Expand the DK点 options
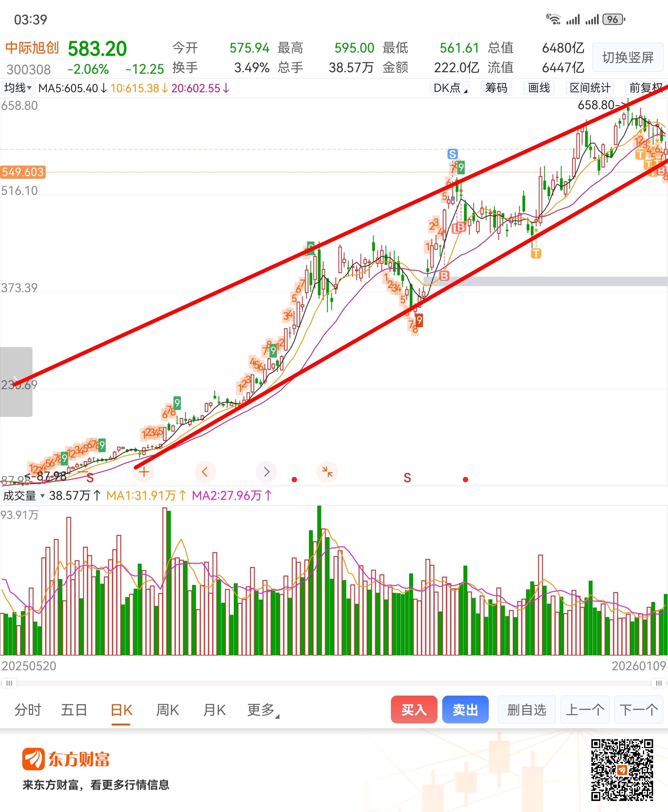668x812 pixels. [450, 88]
